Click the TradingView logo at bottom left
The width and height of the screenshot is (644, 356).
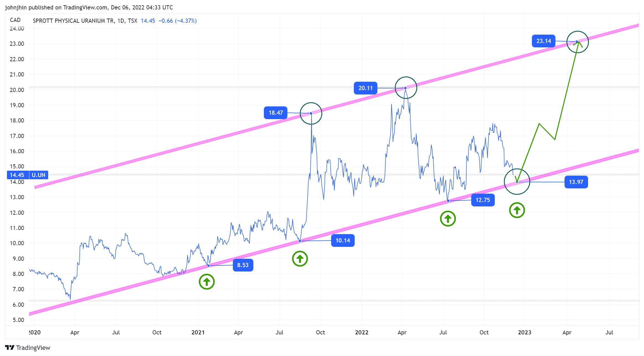[x=28, y=348]
